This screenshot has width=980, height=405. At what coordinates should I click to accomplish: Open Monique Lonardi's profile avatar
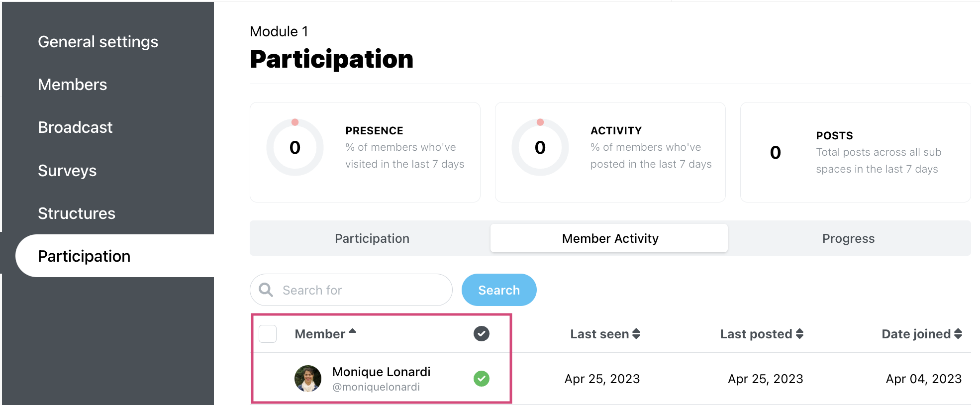point(308,379)
